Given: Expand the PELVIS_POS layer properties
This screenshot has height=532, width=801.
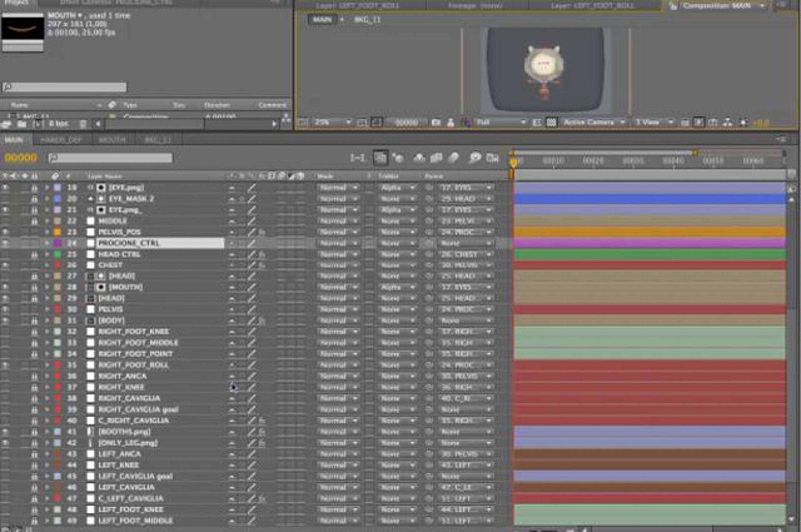Looking at the screenshot, I should (x=47, y=232).
